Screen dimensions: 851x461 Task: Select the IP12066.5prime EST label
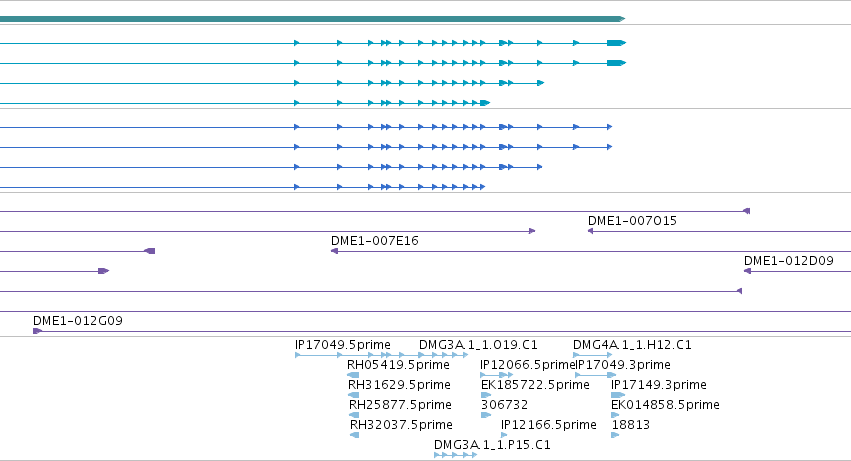528,365
